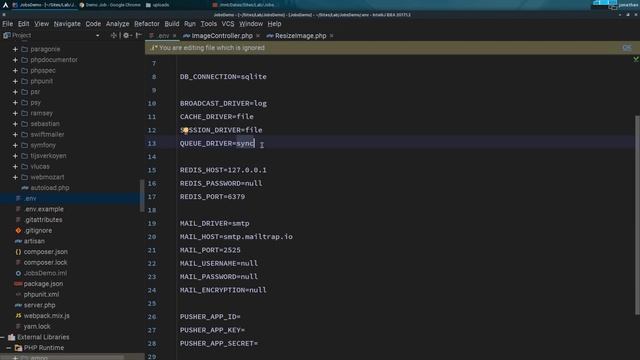Open the Project panel gear settings
Image resolution: width=640 pixels, height=360 pixels.
126,36
